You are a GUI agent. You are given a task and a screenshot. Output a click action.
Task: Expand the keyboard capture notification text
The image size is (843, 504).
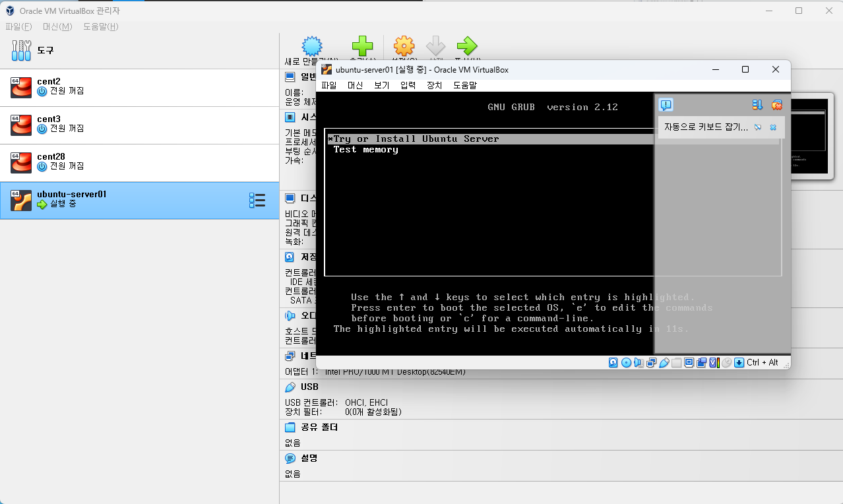point(706,127)
